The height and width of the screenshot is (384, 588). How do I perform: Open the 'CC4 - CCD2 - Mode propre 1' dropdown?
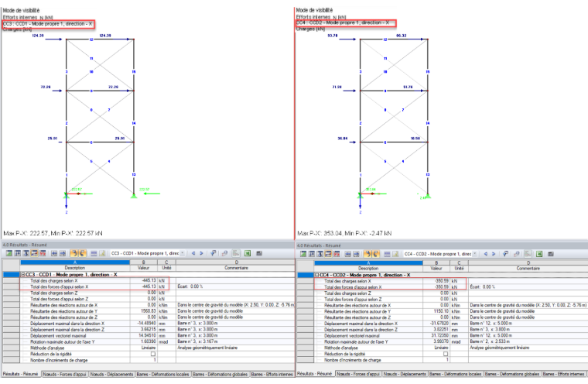click(x=475, y=254)
